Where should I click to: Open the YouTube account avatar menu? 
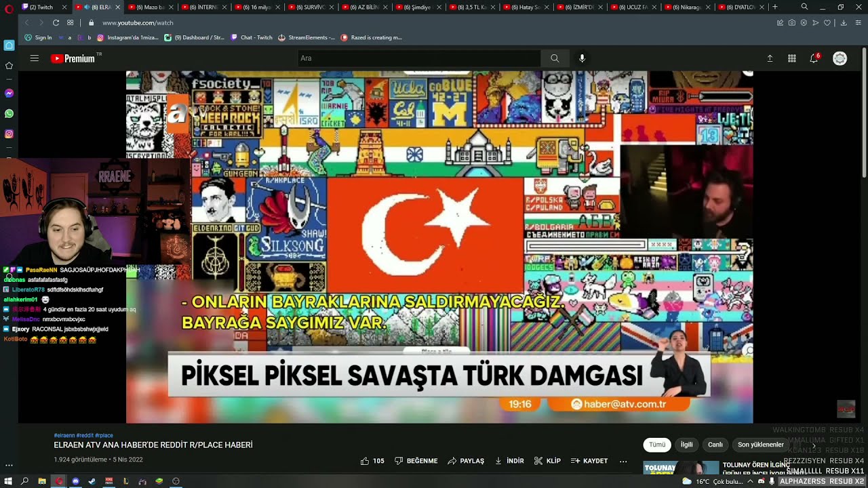(x=840, y=58)
